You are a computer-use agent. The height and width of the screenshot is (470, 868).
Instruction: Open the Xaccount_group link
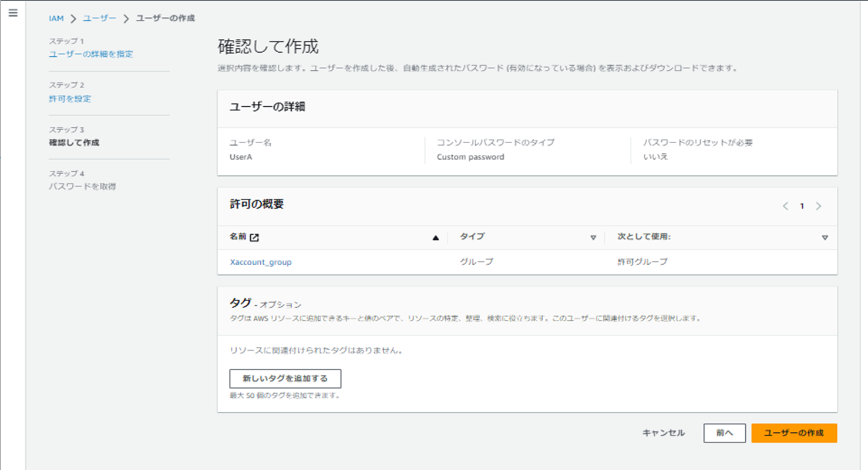[x=261, y=262]
